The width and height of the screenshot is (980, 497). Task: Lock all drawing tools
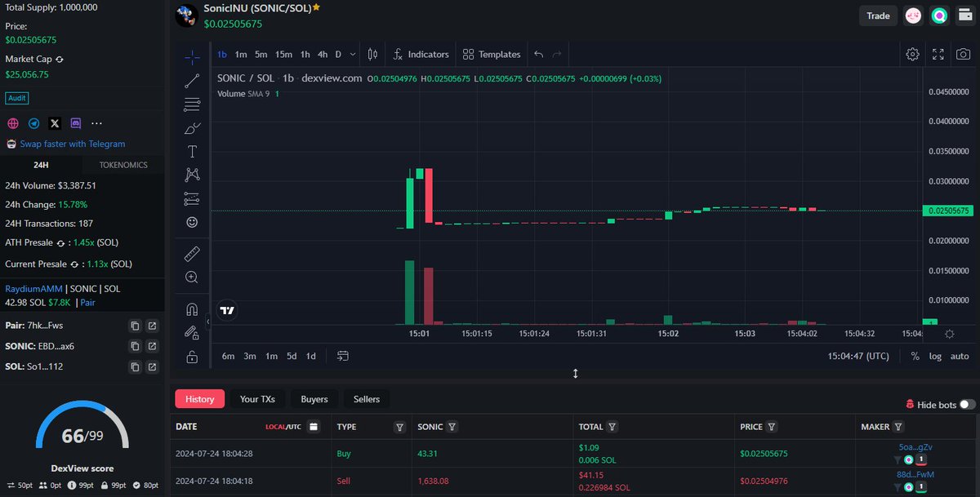point(192,357)
